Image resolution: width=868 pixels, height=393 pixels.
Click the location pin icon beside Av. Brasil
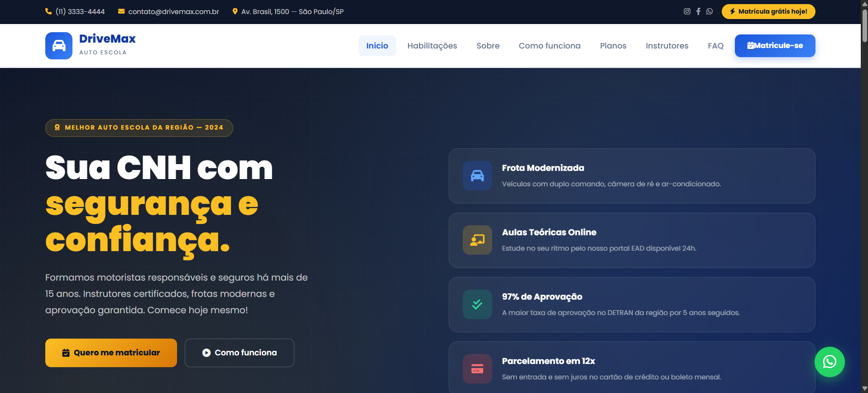(x=235, y=11)
